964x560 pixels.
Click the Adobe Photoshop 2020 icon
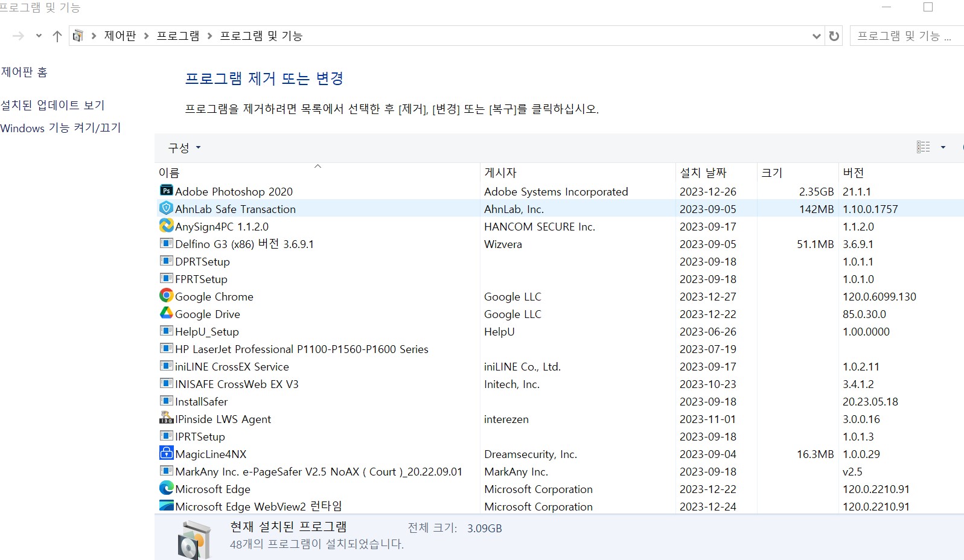[x=166, y=191]
